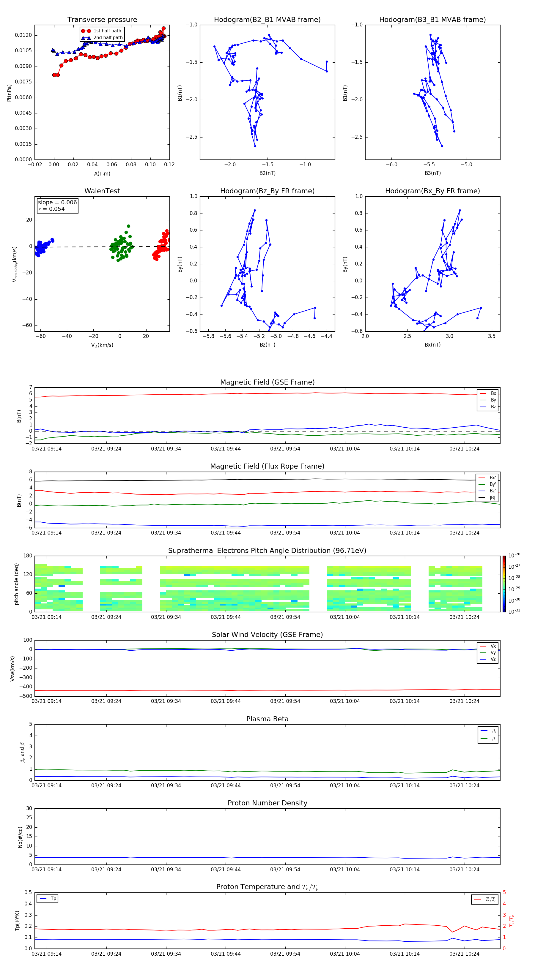The height and width of the screenshot is (980, 535).
Task: Select 'Bz'' in the flux rope legend
Action: coord(487,491)
